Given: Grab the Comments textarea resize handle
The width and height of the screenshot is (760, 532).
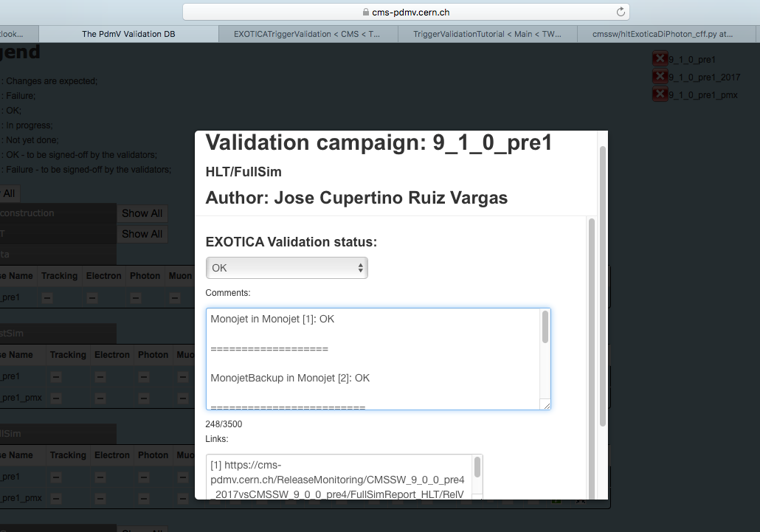Looking at the screenshot, I should [x=547, y=406].
